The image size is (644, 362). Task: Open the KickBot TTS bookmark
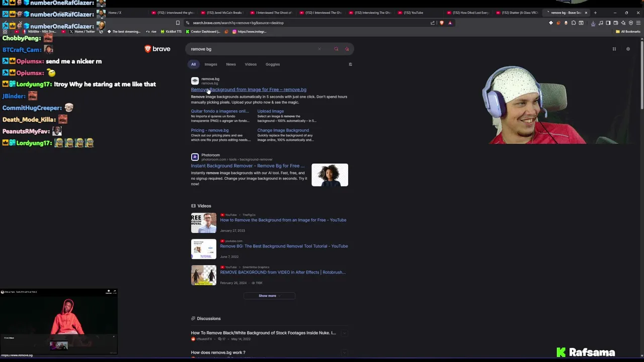171,32
